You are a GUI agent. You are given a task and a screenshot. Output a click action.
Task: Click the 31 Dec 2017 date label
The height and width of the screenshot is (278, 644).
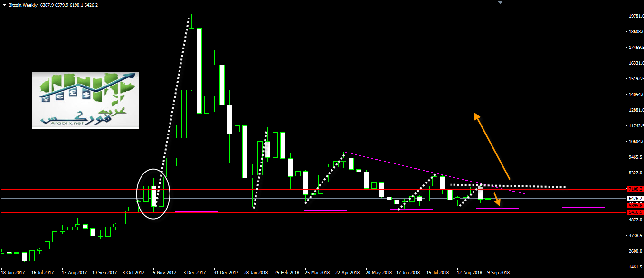(x=226, y=273)
